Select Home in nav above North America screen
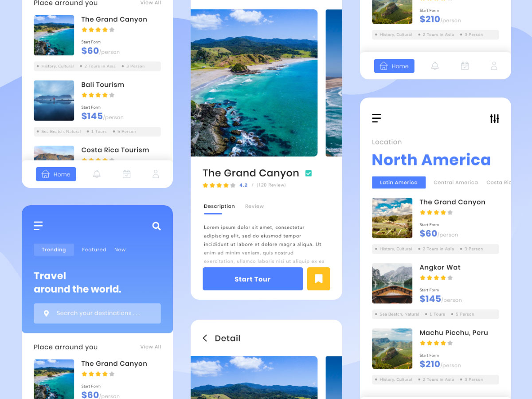The width and height of the screenshot is (532, 399). pyautogui.click(x=394, y=66)
